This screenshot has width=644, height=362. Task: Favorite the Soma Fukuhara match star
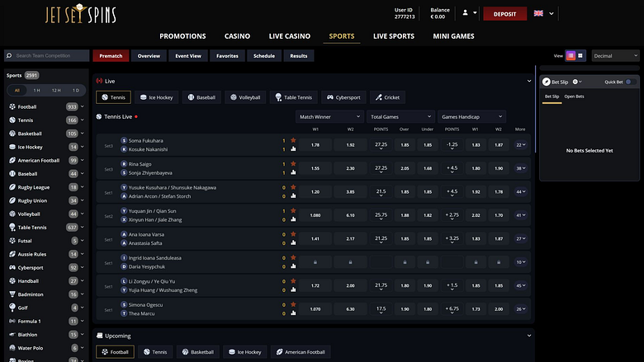pyautogui.click(x=293, y=140)
